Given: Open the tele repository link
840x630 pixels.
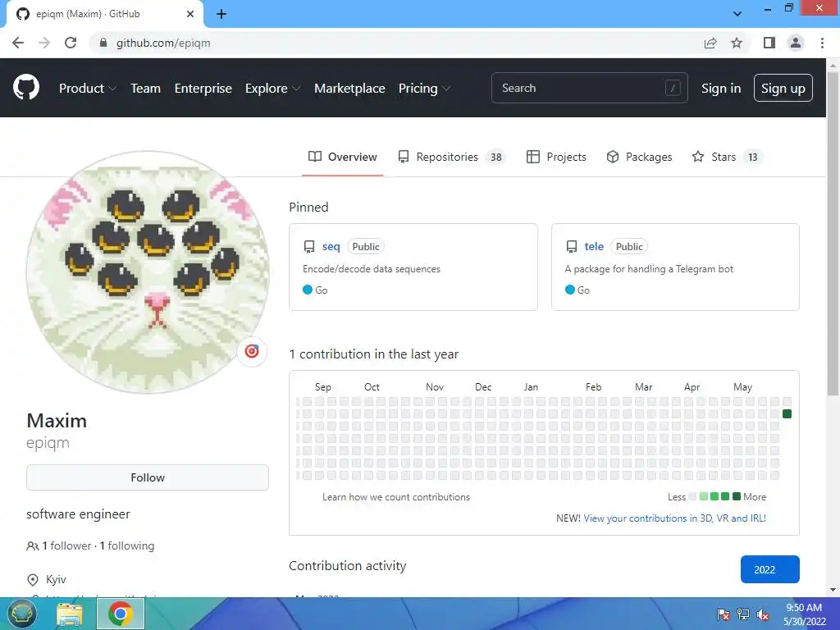Looking at the screenshot, I should [x=594, y=246].
